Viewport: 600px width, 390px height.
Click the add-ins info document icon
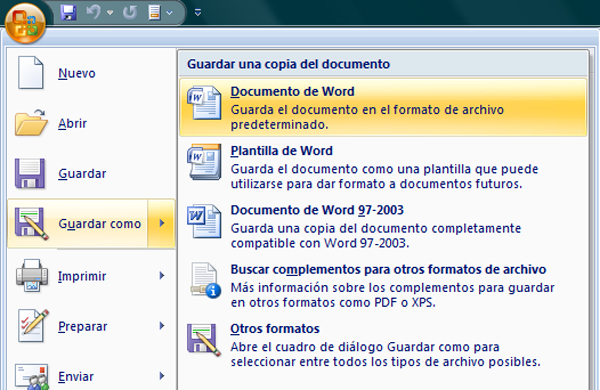tap(205, 281)
